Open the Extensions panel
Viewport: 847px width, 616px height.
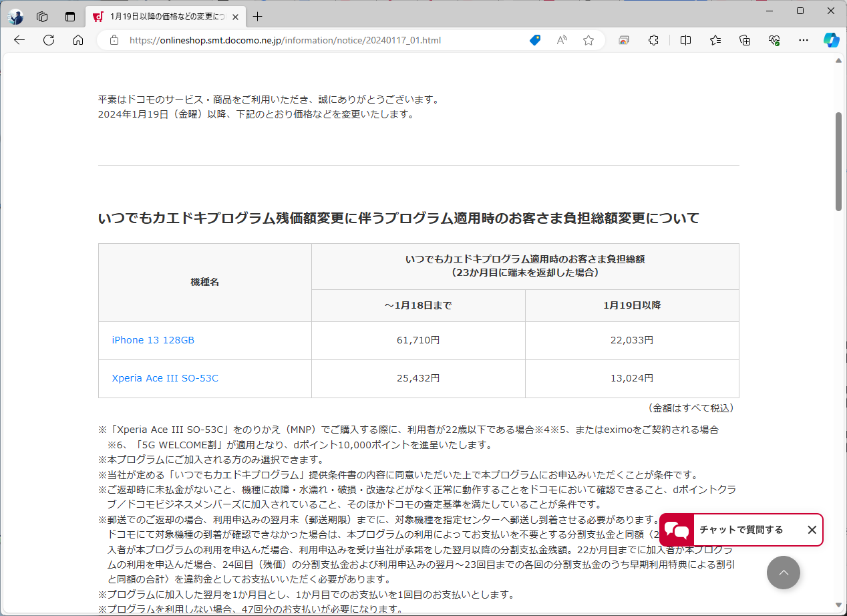(653, 40)
